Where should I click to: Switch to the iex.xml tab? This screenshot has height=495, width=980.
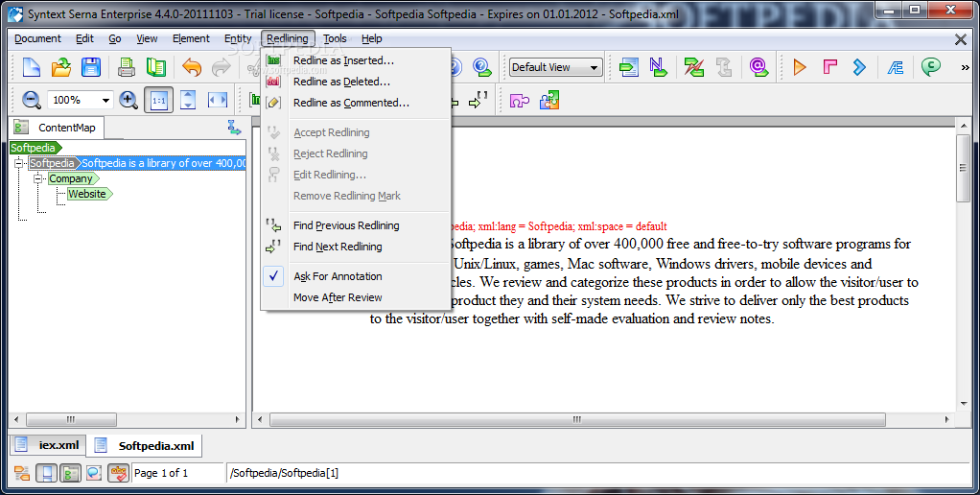(x=48, y=446)
